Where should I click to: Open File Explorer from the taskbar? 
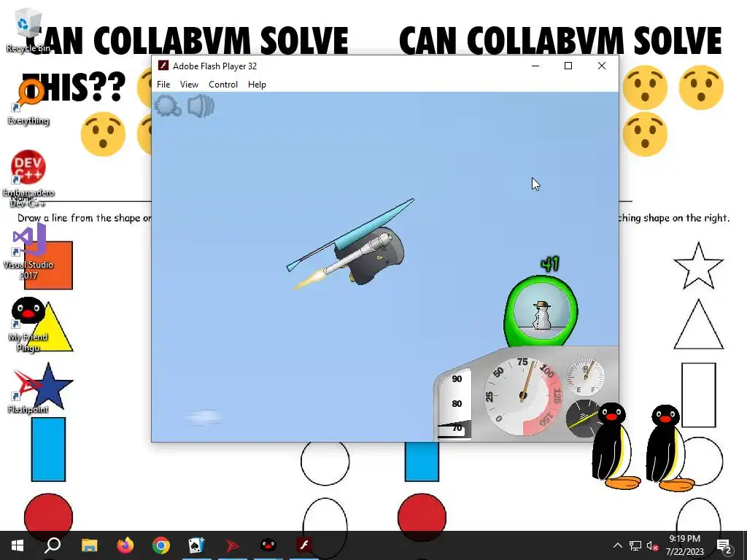coord(89,545)
